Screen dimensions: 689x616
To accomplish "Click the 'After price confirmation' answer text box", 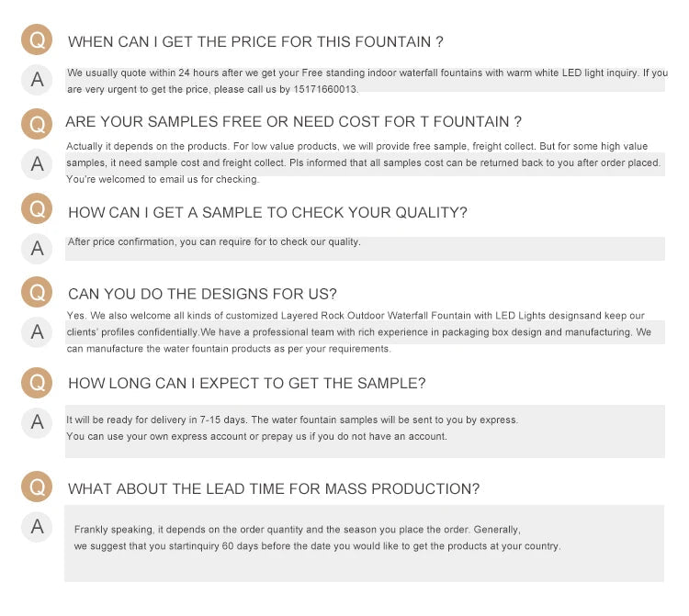I will click(x=365, y=248).
